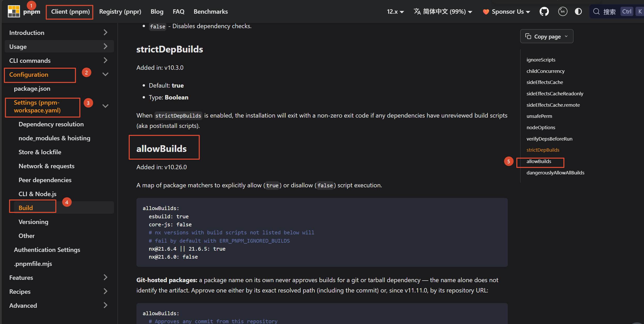Open Recipes in the sidebar
The image size is (644, 324).
tap(20, 292)
